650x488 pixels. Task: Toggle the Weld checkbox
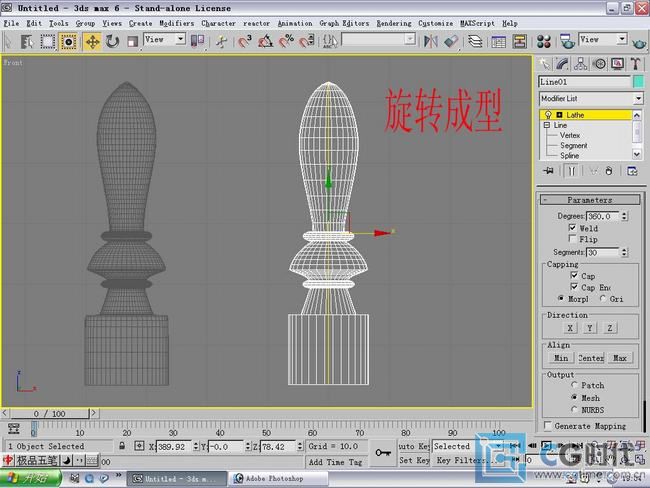[572, 228]
